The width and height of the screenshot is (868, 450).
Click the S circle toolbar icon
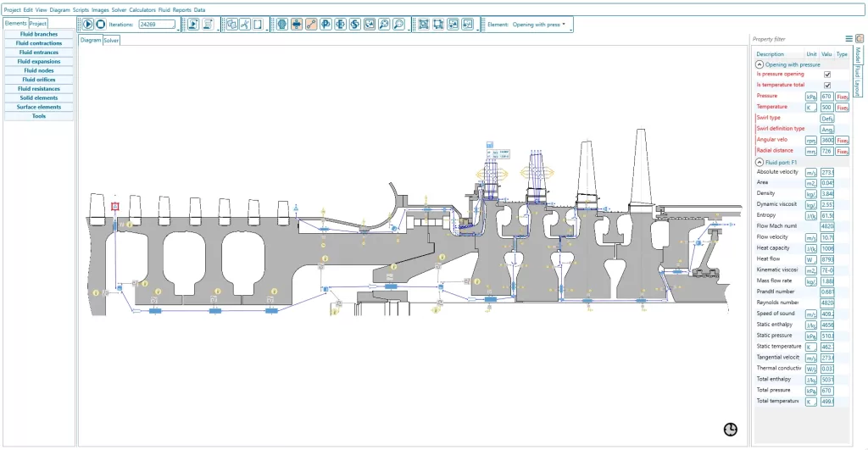(355, 24)
